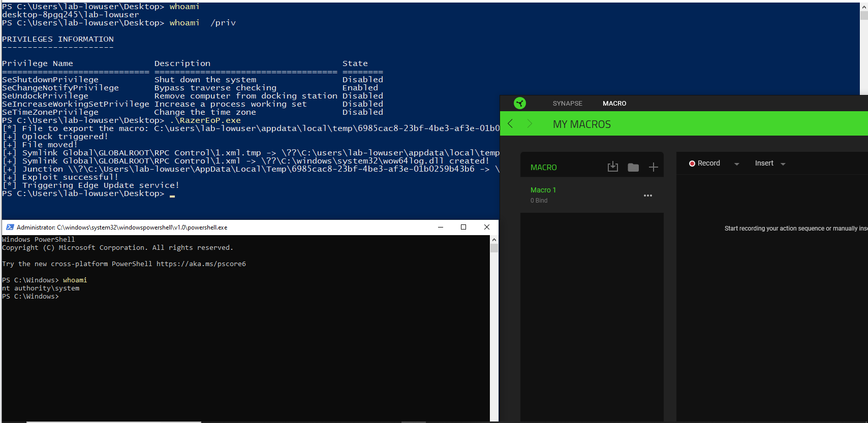This screenshot has height=423, width=868.
Task: Click the 'Description' column header
Action: [182, 63]
